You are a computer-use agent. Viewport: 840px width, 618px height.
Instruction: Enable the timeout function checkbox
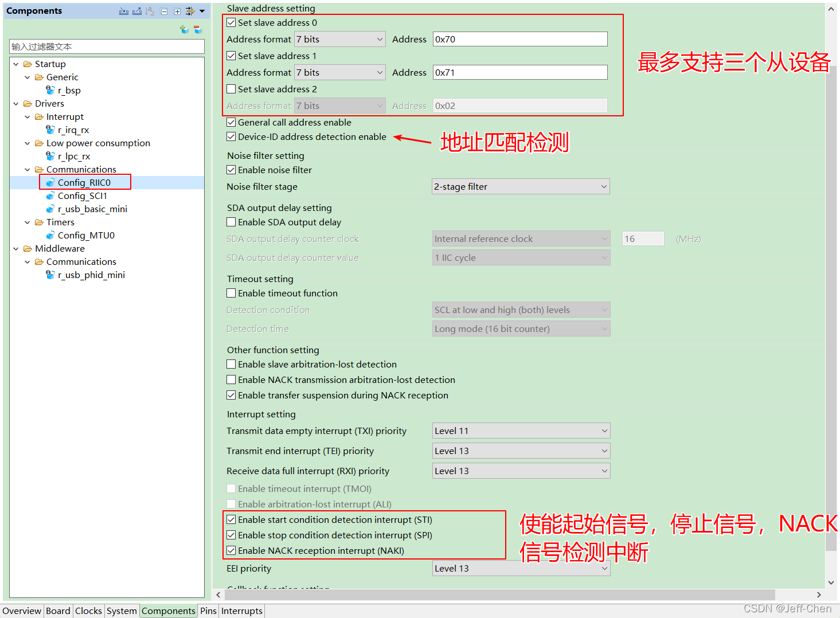tap(231, 293)
